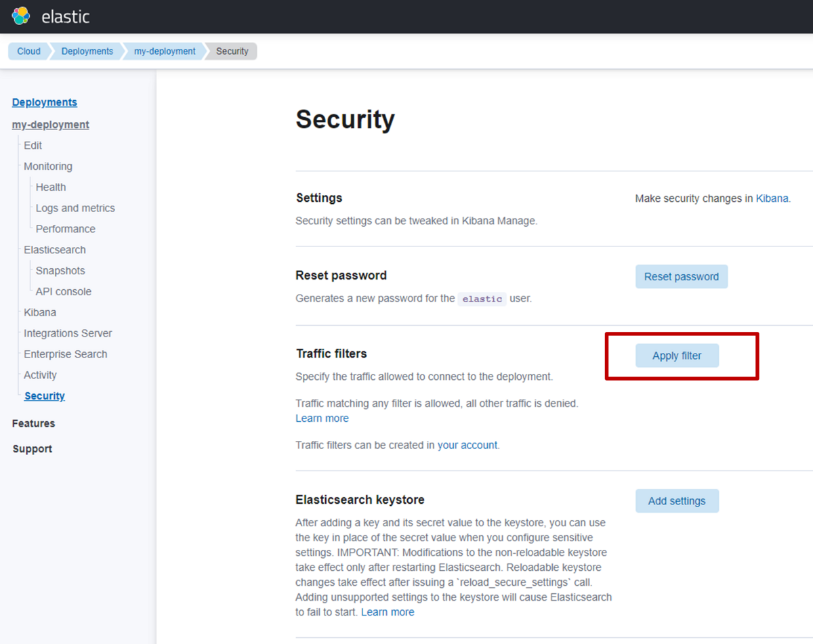This screenshot has height=644, width=813.
Task: Open Enterprise Search sidebar item
Action: tap(66, 354)
